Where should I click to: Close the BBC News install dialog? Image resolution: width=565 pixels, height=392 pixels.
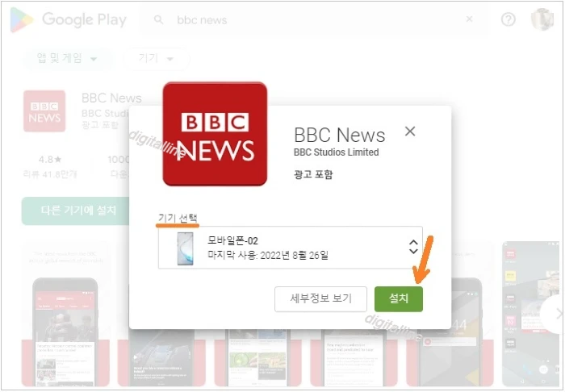[410, 131]
